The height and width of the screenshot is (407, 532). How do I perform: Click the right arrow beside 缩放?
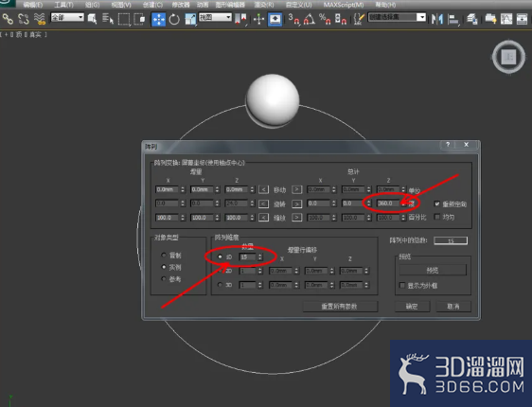coord(296,217)
